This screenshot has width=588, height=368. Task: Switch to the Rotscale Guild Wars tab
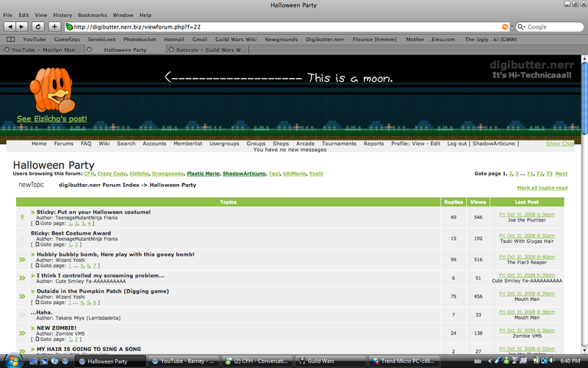click(206, 50)
